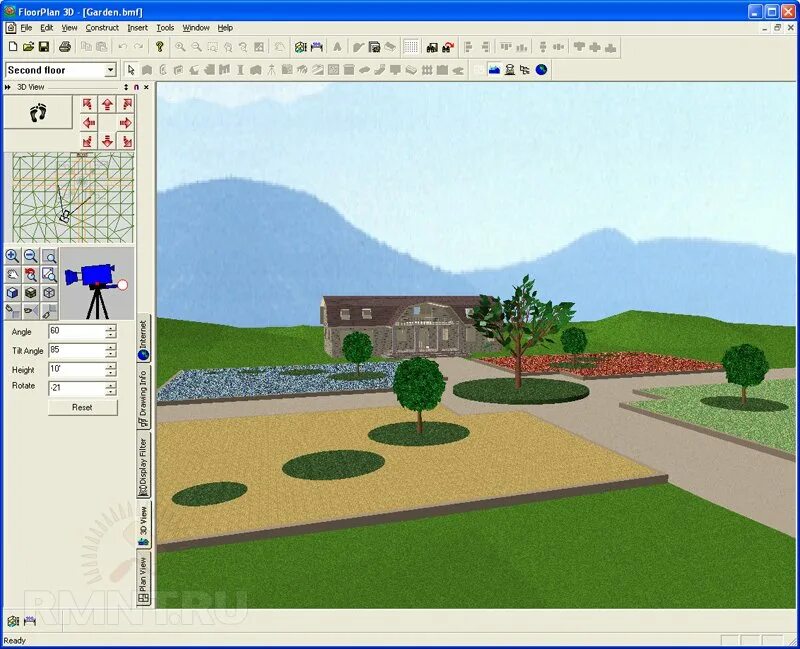Click the camera tilt handle circle
This screenshot has width=800, height=649.
(x=122, y=285)
